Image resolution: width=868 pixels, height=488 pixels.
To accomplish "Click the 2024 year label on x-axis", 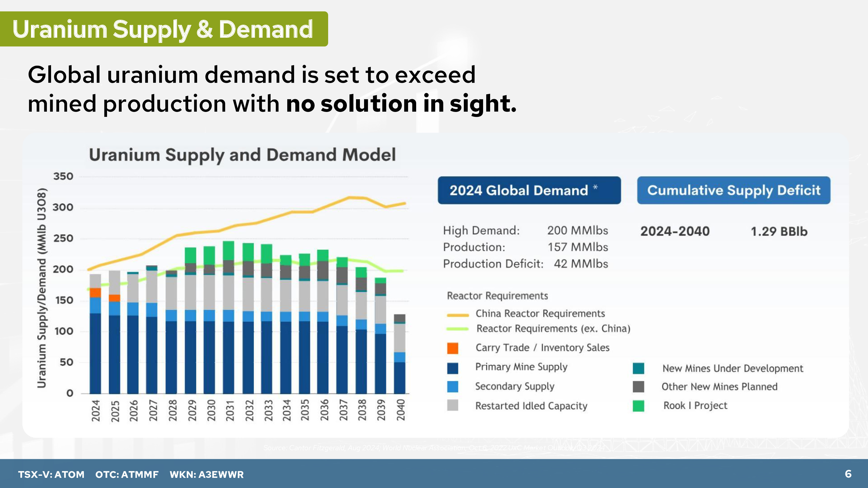I will click(x=96, y=410).
